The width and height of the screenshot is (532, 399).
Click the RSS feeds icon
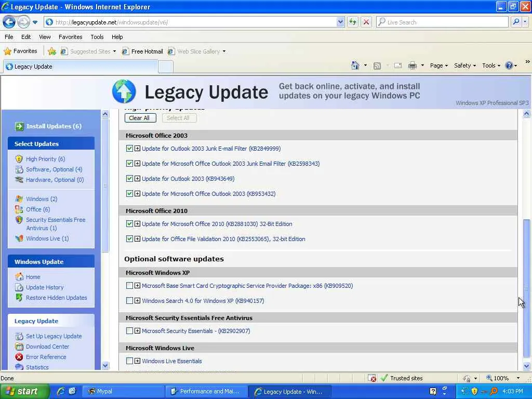[x=377, y=66]
